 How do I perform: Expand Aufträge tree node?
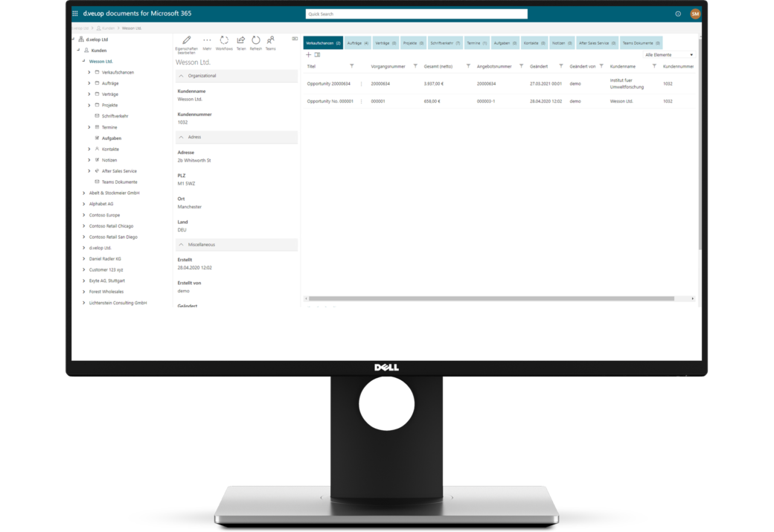[x=89, y=83]
